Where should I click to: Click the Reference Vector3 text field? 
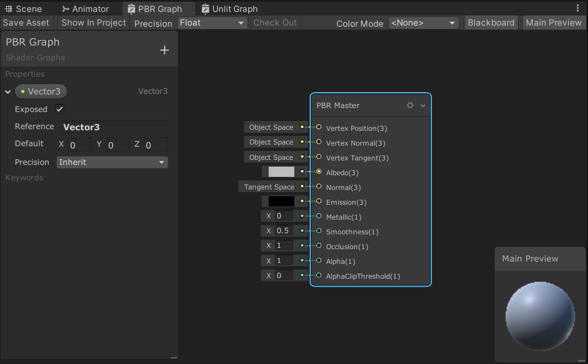[x=115, y=127]
